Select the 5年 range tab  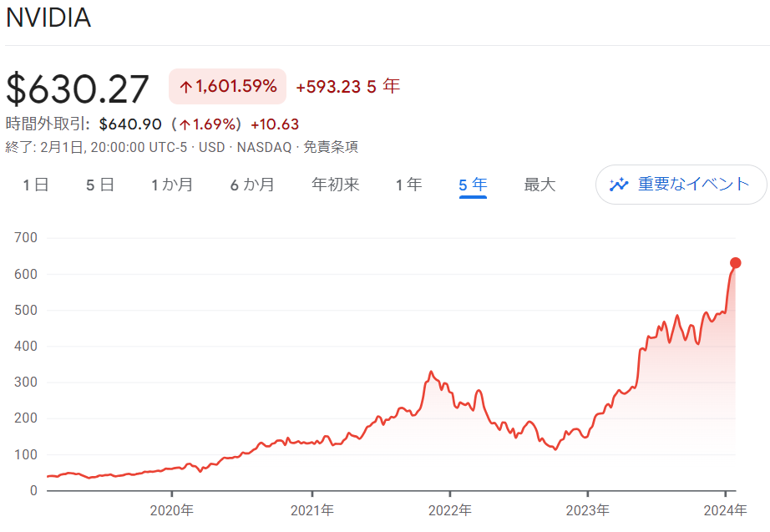473,185
